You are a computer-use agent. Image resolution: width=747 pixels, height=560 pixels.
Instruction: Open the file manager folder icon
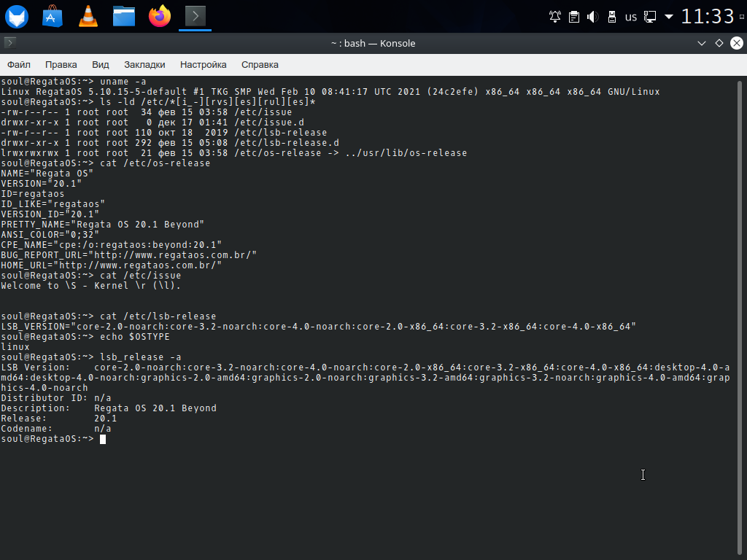click(124, 16)
